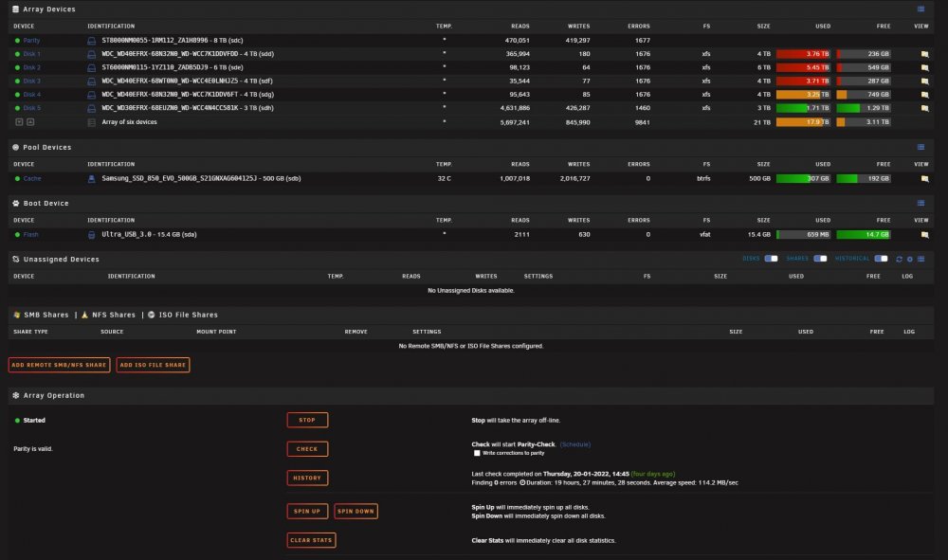Screen dimensions: 948x560
Task: Open the Disk 3 device link
Action: (31, 81)
